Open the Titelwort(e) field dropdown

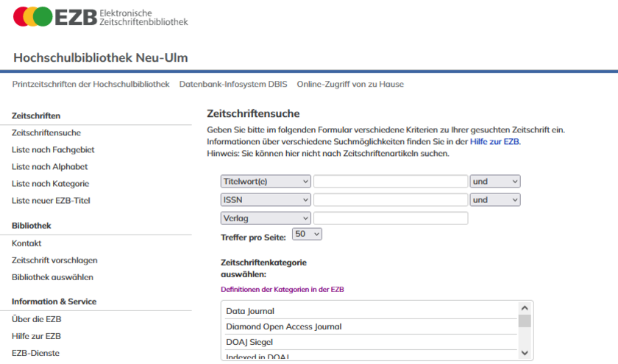pyautogui.click(x=266, y=182)
